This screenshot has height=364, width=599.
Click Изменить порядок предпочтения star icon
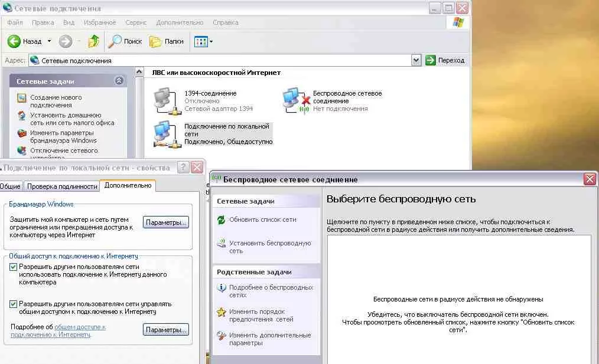221,312
